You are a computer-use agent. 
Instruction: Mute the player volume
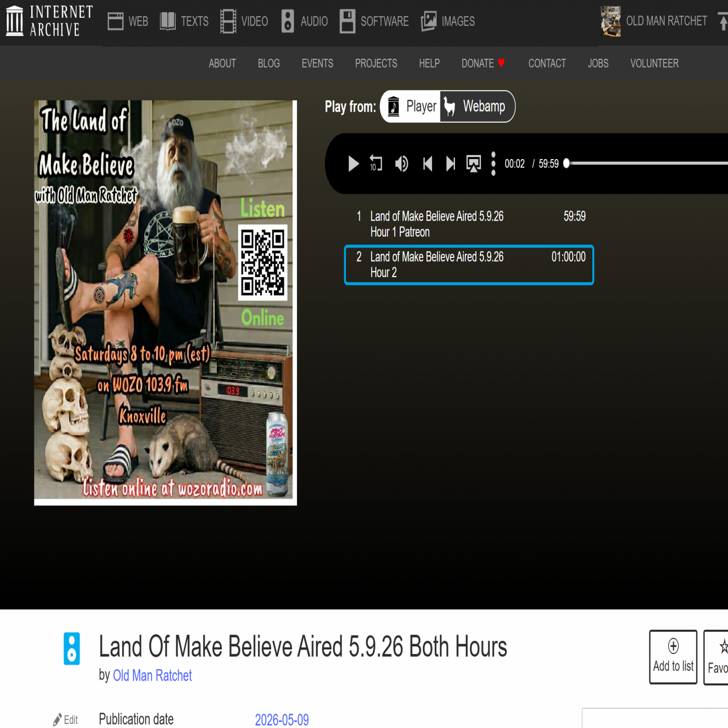(x=401, y=164)
